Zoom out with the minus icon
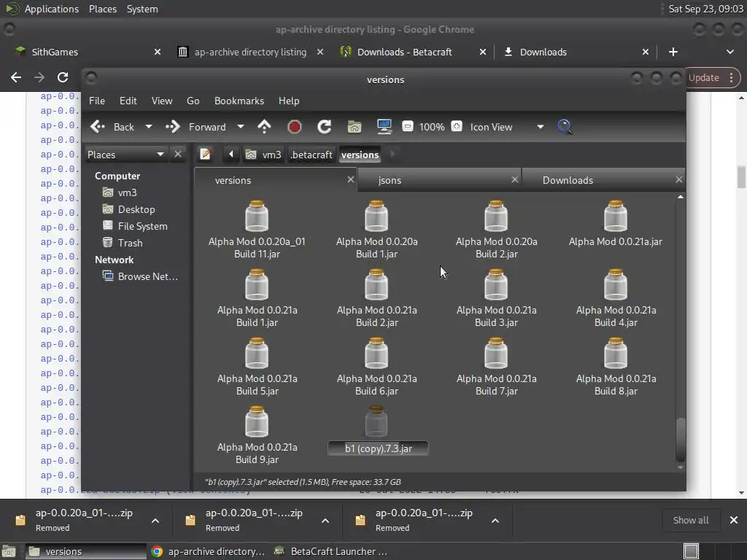The image size is (747, 560). click(408, 127)
